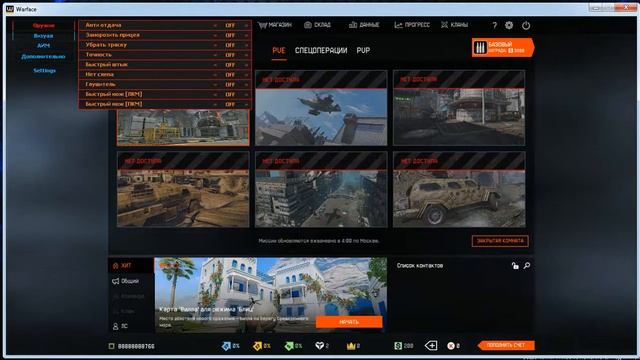Click right arrow on Нет слепа row
The height and width of the screenshot is (360, 640).
pyautogui.click(x=246, y=74)
